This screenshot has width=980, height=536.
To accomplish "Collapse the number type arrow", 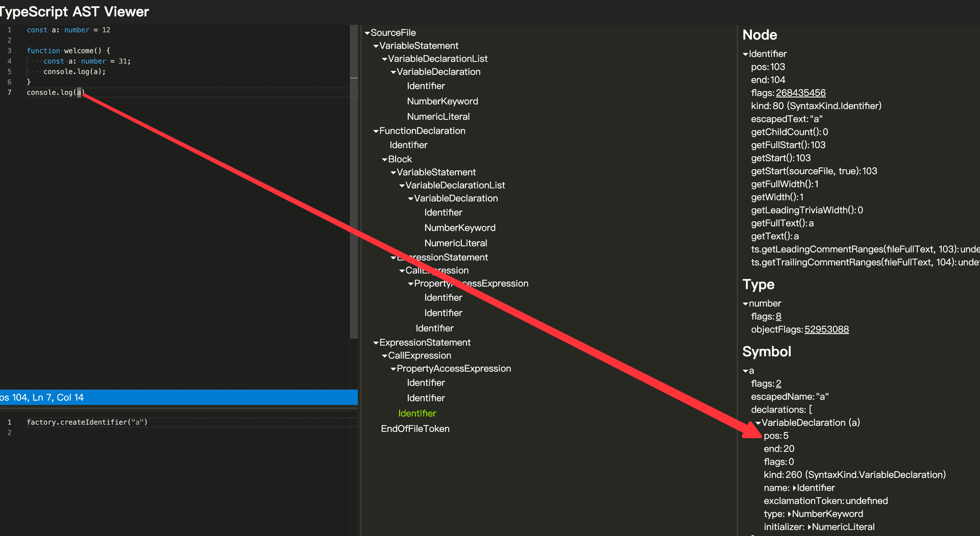I will coord(745,304).
